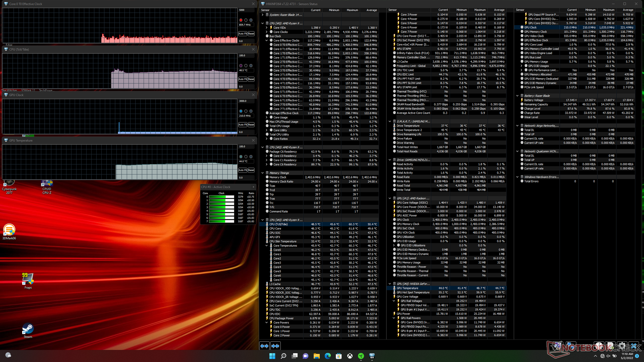644x362 pixels.
Task: Click the Razer Synapse green taskbar icon
Action: tap(361, 356)
